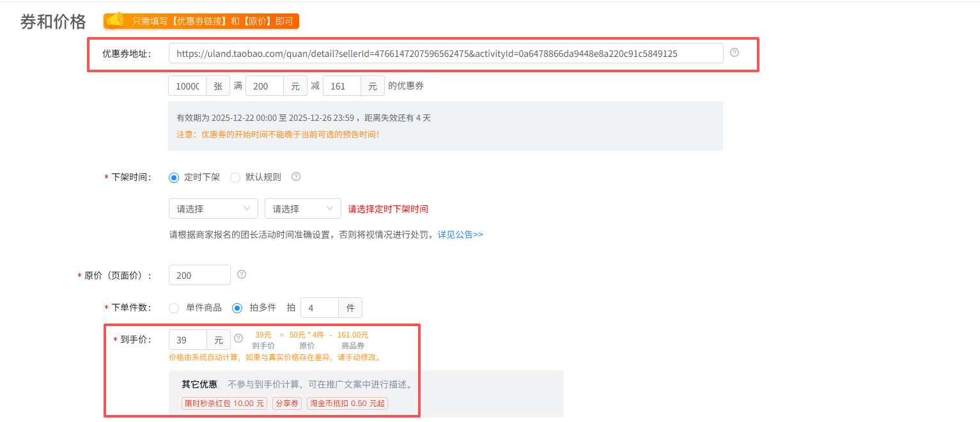Open the 详见公告>> link
The height and width of the screenshot is (422, 980).
pyautogui.click(x=460, y=235)
